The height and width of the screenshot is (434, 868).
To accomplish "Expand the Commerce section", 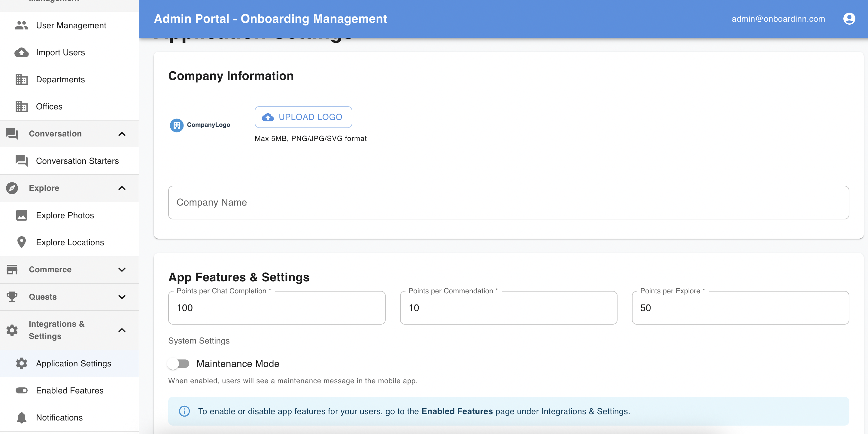I will coord(122,269).
